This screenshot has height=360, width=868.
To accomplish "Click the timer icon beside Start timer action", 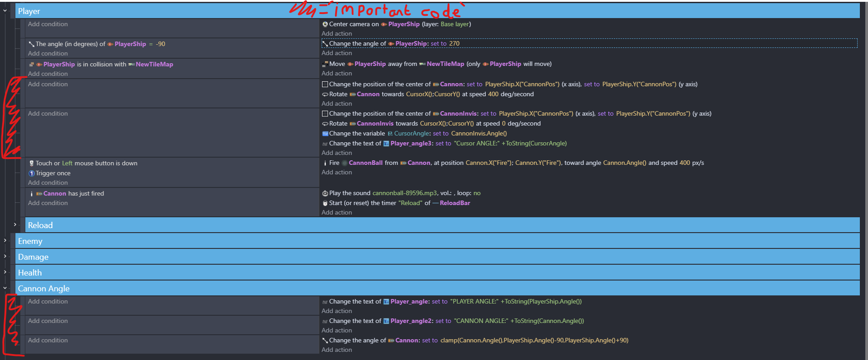I will point(325,203).
